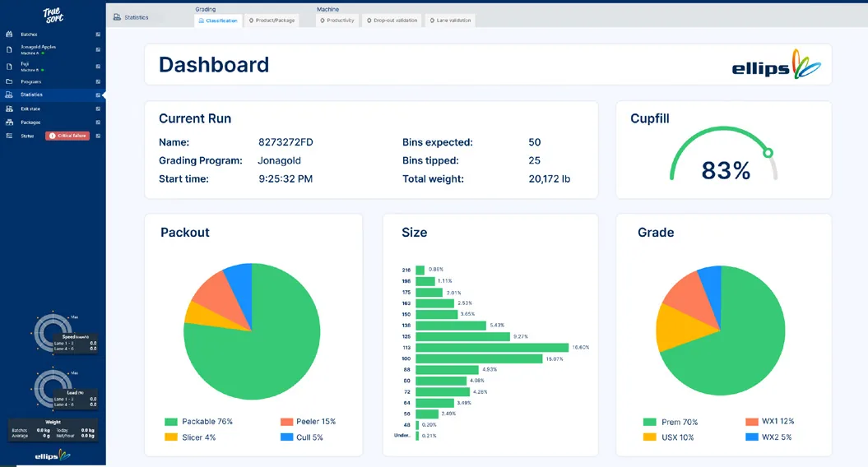Click the TrueSort logo in sidebar
Image resolution: width=868 pixels, height=467 pixels.
point(53,16)
